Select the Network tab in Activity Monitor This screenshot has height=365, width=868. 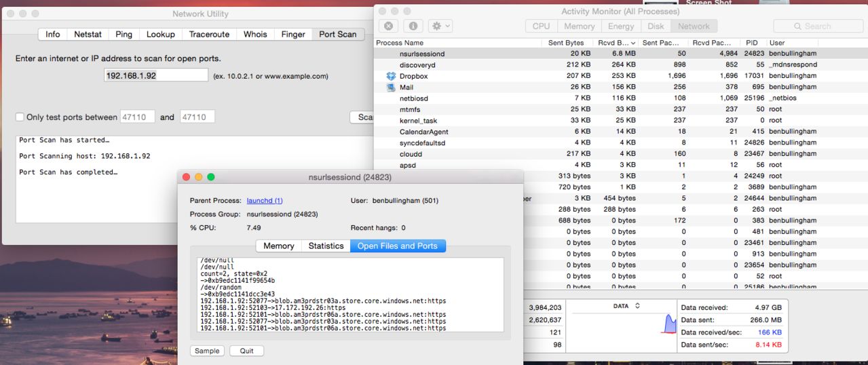[x=694, y=26]
